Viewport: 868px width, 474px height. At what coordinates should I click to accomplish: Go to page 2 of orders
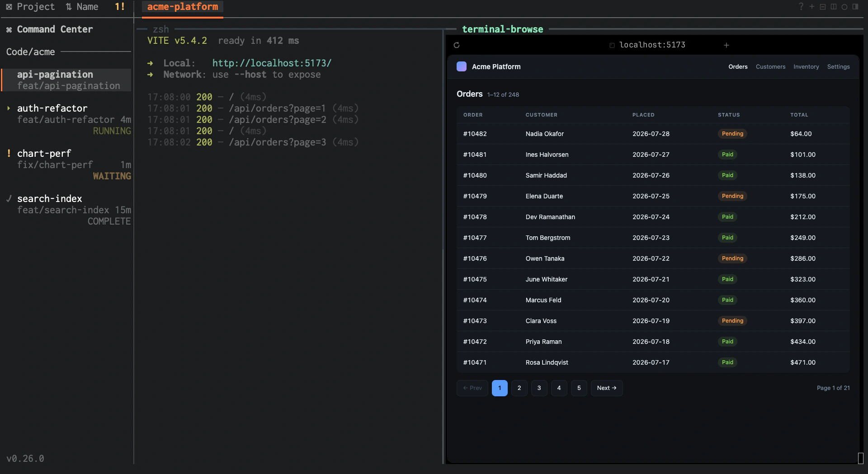coord(519,388)
